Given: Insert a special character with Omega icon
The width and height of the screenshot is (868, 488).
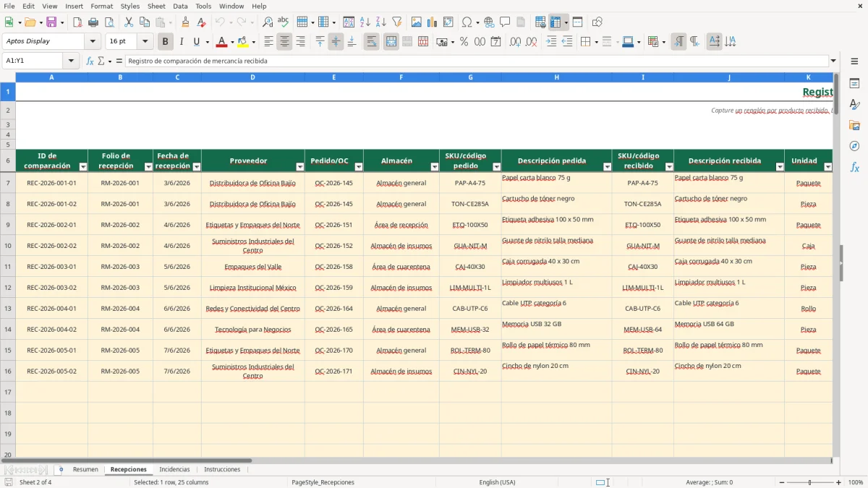Looking at the screenshot, I should (467, 22).
